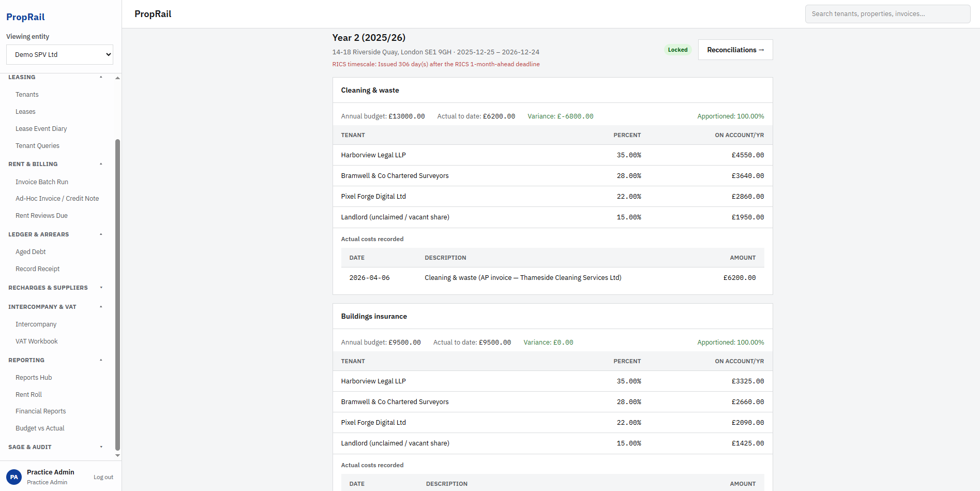The image size is (980, 491).
Task: Open Financial Reports
Action: click(40, 411)
